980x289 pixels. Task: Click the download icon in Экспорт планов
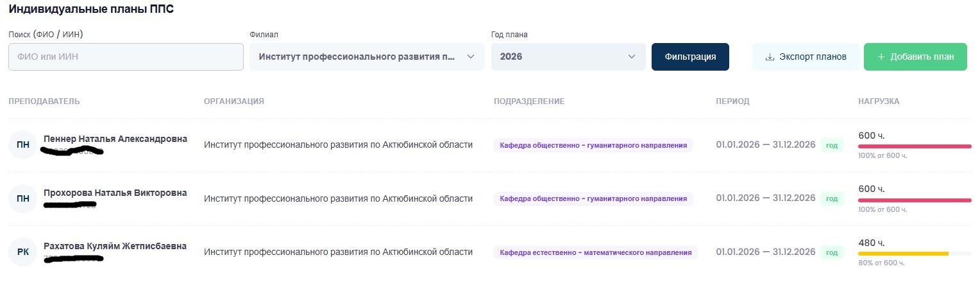pyautogui.click(x=770, y=57)
